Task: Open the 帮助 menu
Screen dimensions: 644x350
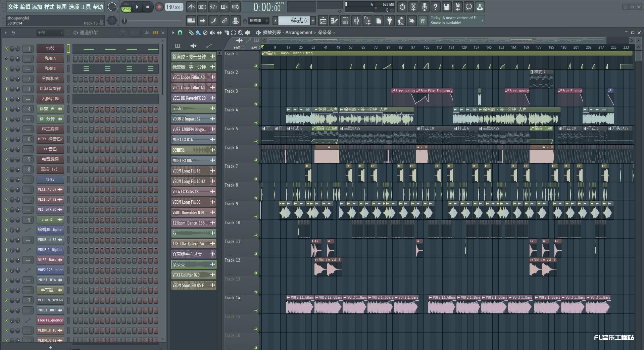Action: point(98,7)
